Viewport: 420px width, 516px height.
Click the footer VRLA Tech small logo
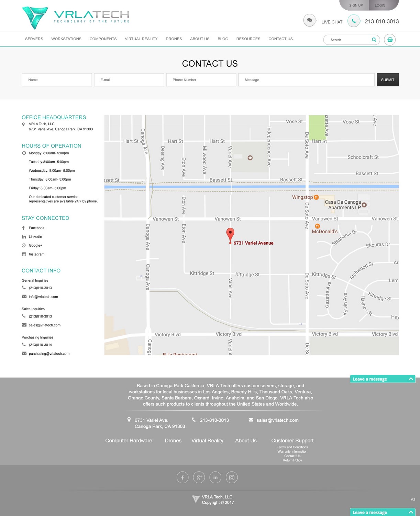coord(196,499)
